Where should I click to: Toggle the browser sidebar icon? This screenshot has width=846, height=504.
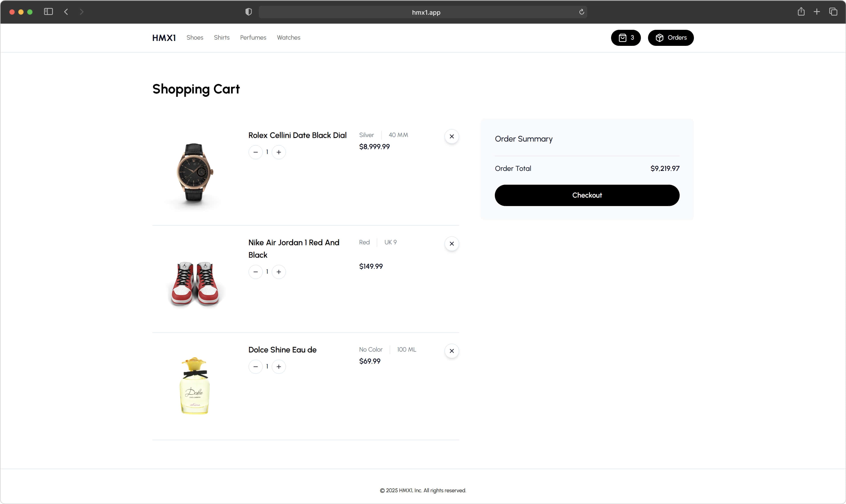pos(48,12)
